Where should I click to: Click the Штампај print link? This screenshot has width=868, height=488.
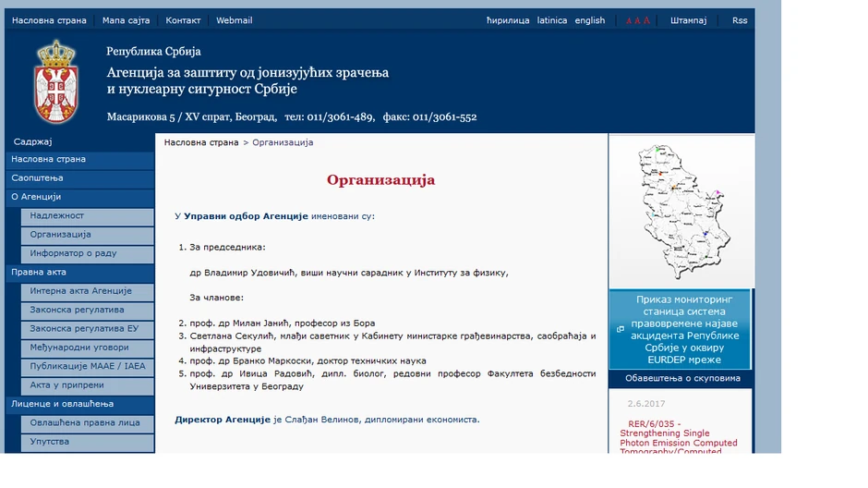tap(688, 20)
